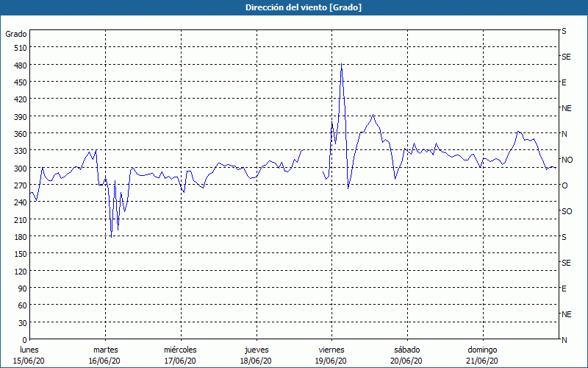
Task: Click the 'martes' day label
Action: pos(106,350)
